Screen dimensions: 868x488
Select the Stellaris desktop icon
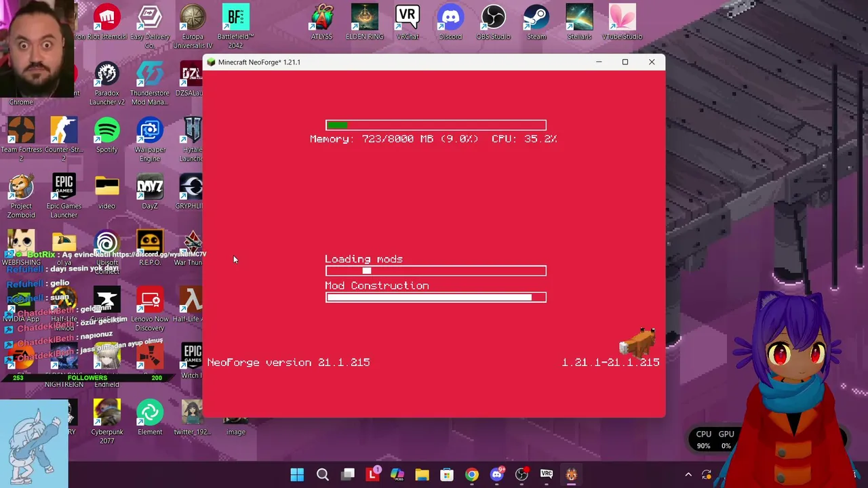(x=579, y=21)
